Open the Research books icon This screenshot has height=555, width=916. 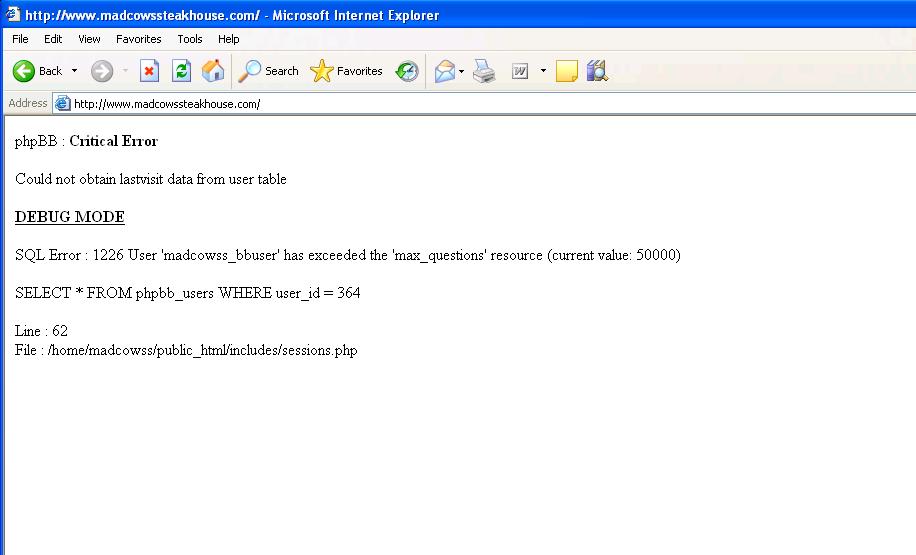tap(597, 71)
